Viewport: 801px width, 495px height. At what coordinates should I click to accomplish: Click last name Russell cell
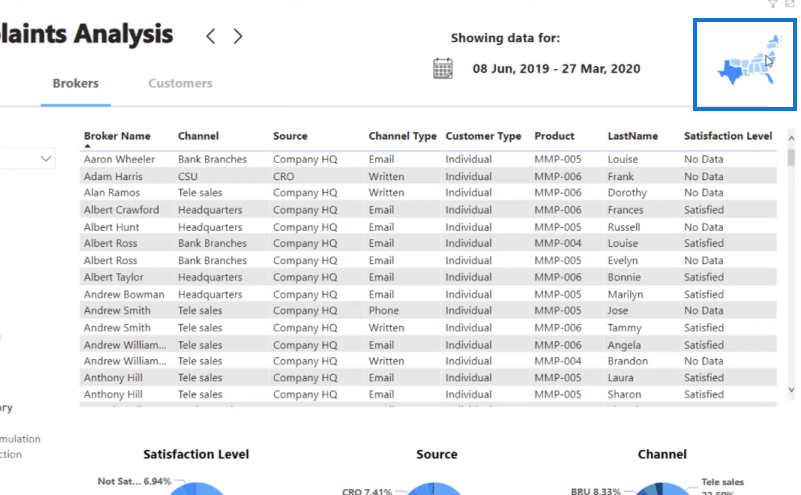click(x=624, y=227)
